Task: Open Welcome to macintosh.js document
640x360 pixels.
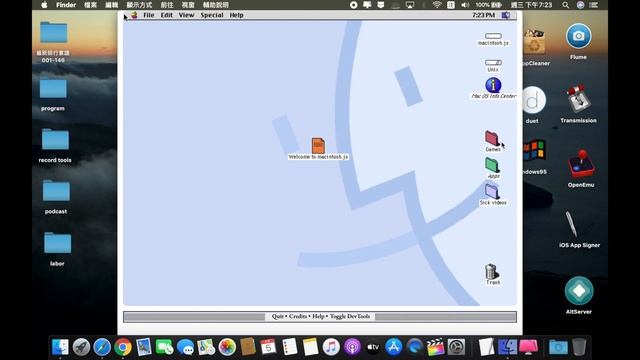Action: 318,145
